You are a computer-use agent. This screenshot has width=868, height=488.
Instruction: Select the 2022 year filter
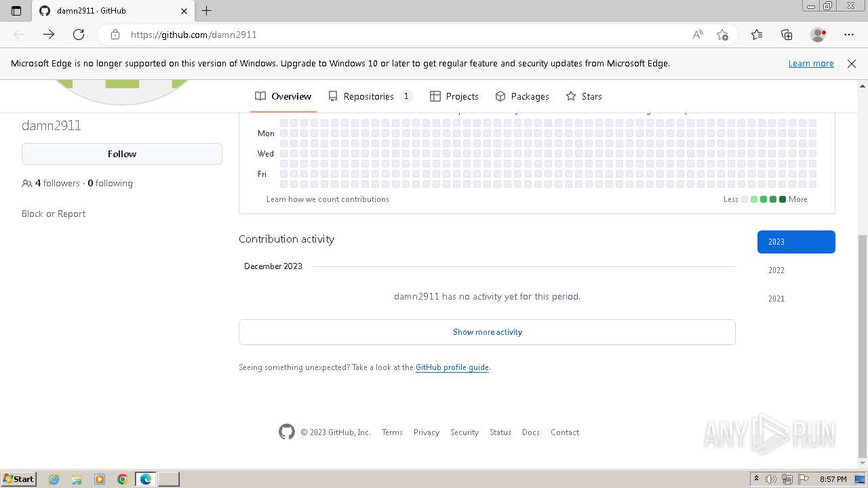pos(796,270)
